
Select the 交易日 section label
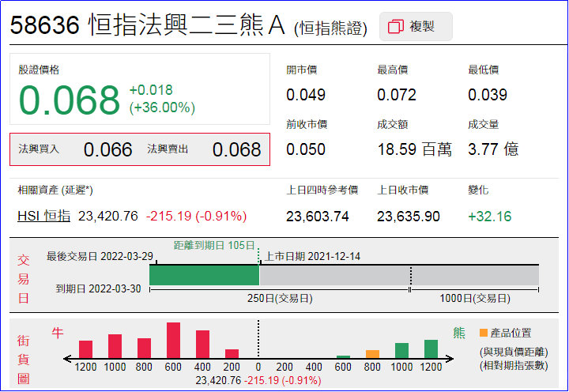[24, 279]
